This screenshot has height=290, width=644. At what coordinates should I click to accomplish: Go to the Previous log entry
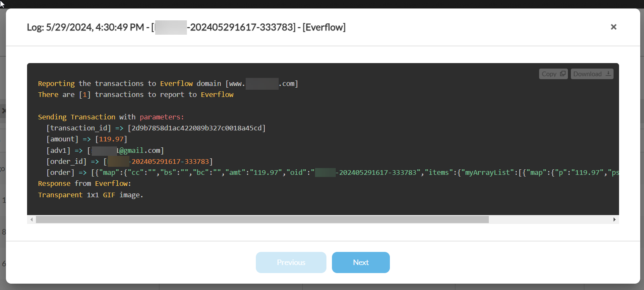tap(291, 262)
